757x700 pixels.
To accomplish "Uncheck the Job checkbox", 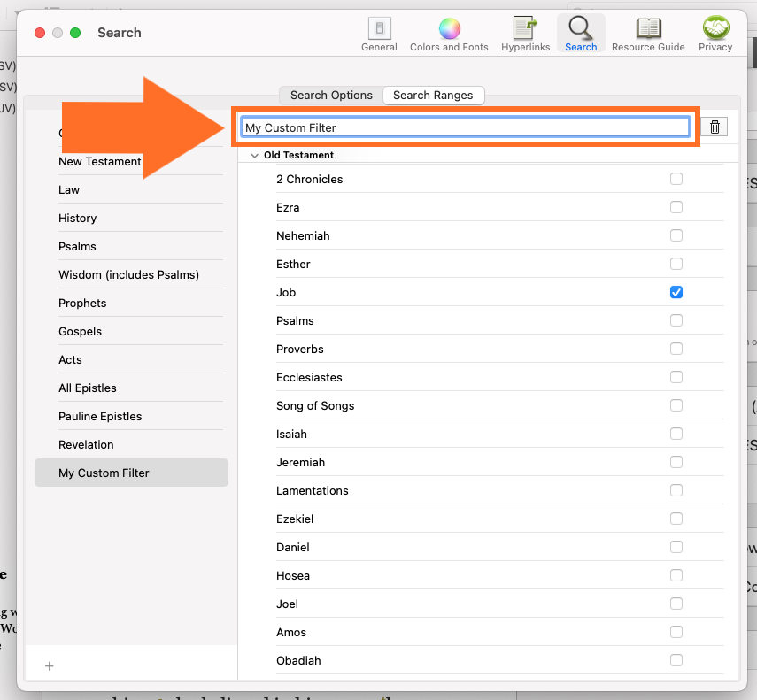I will point(676,292).
